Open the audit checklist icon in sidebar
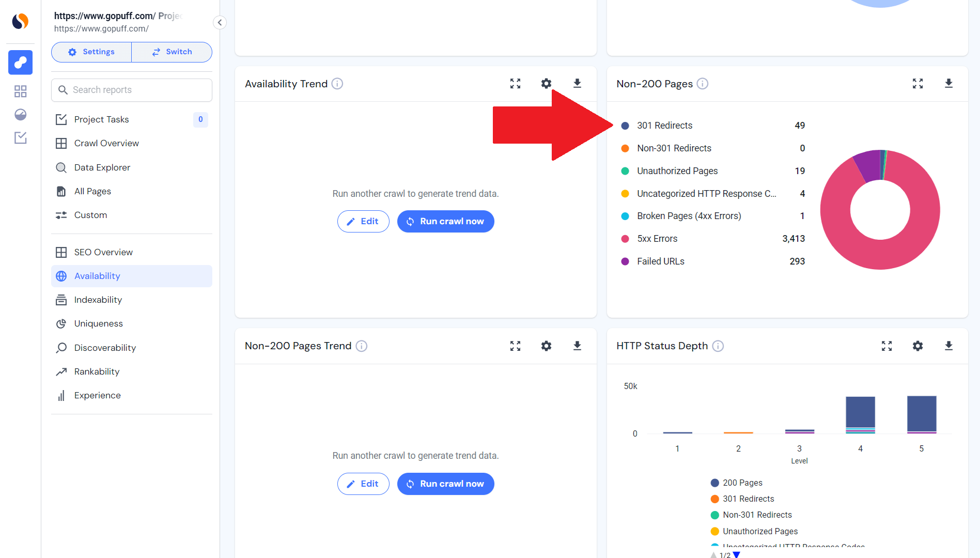The height and width of the screenshot is (558, 980). coord(20,138)
